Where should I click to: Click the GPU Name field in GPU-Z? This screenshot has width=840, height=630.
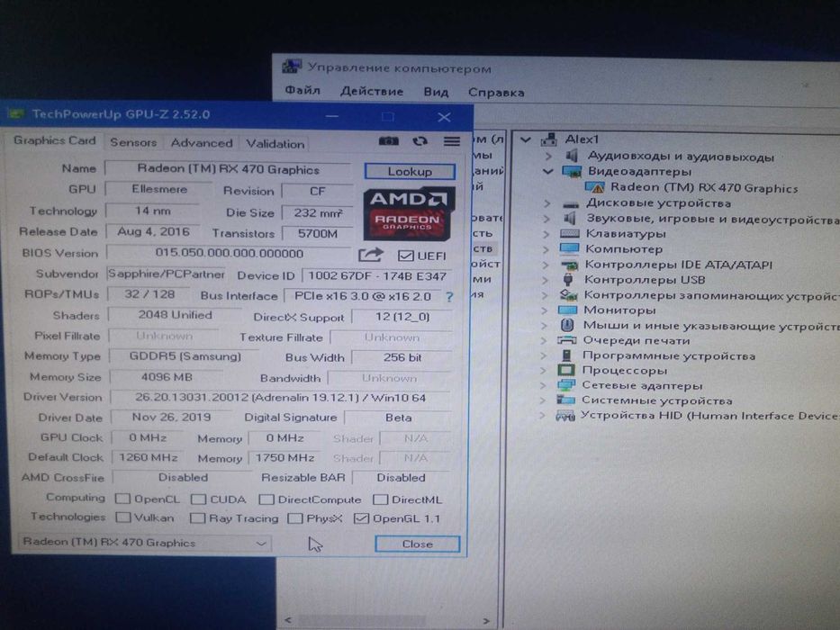tap(228, 170)
